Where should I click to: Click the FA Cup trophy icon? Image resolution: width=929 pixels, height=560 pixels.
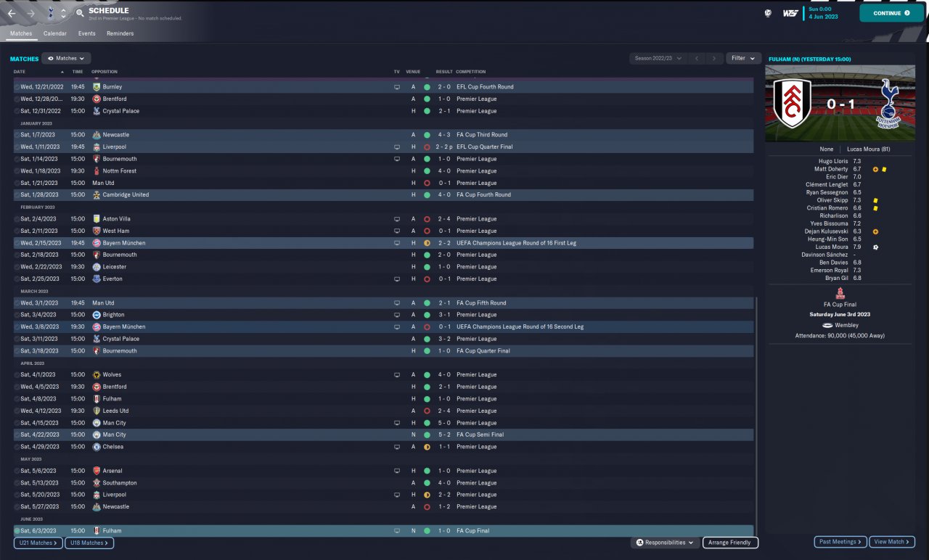click(x=840, y=294)
